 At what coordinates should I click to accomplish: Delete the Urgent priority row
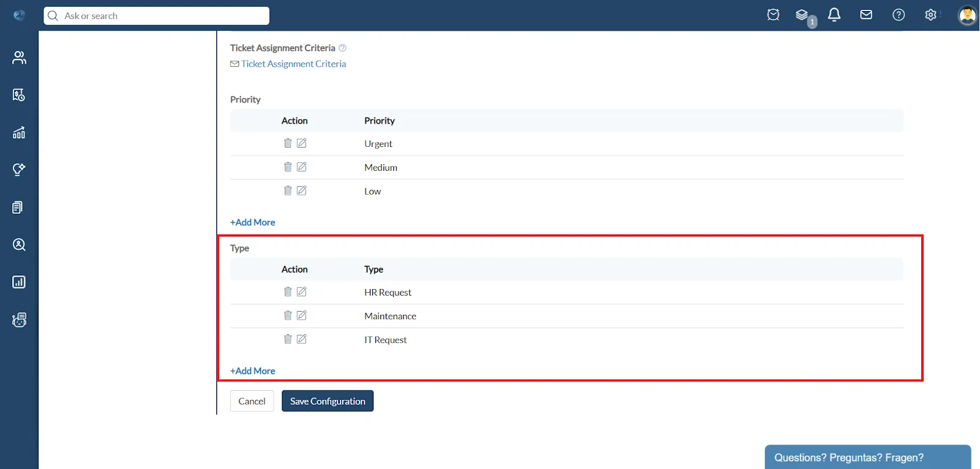(x=287, y=143)
